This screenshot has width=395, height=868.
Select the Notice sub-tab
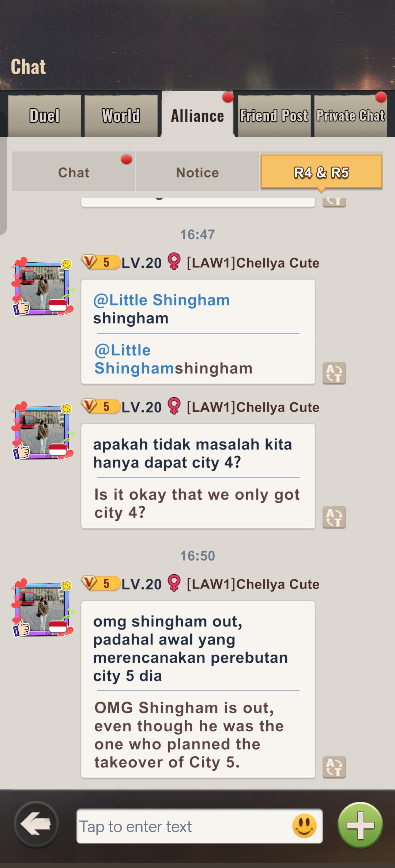coord(197,172)
